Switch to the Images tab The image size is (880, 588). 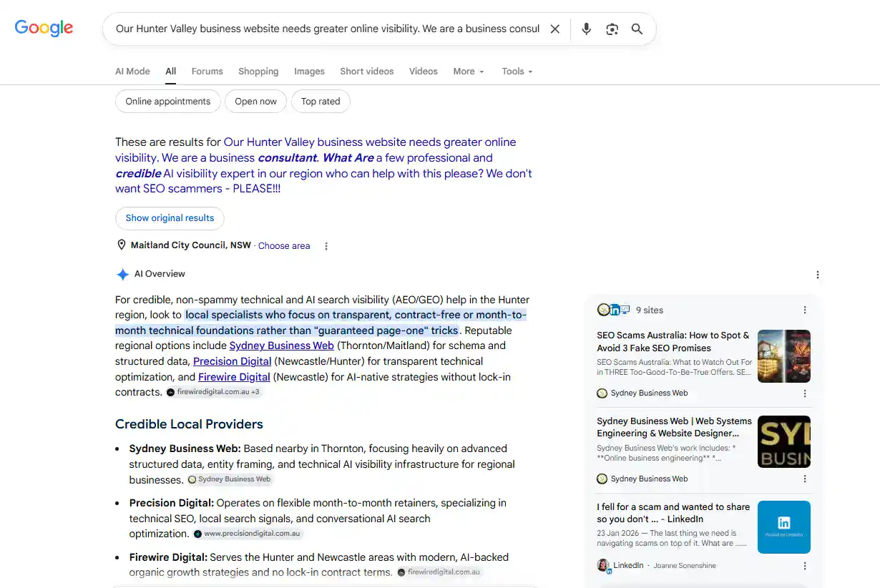click(309, 72)
